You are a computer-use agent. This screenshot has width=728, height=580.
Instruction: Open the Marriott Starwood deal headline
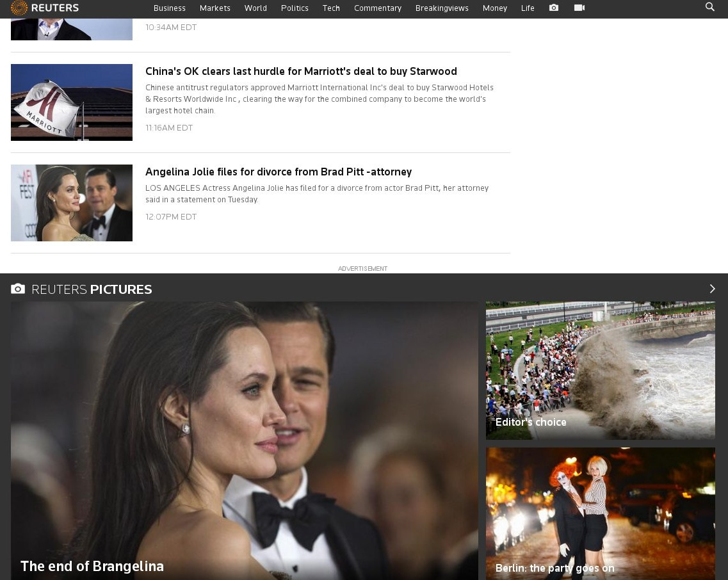tap(301, 71)
